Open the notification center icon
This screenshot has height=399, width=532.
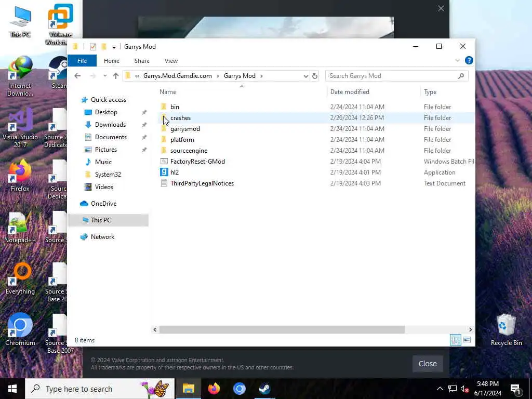coord(516,389)
